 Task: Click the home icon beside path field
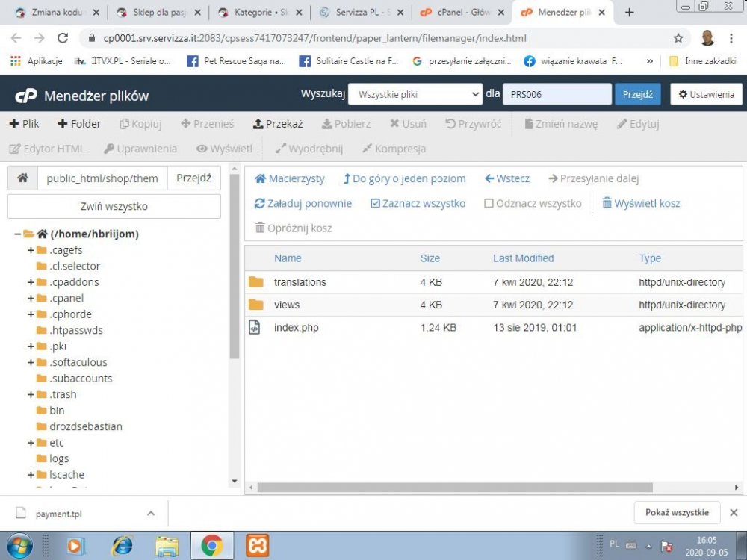click(22, 178)
